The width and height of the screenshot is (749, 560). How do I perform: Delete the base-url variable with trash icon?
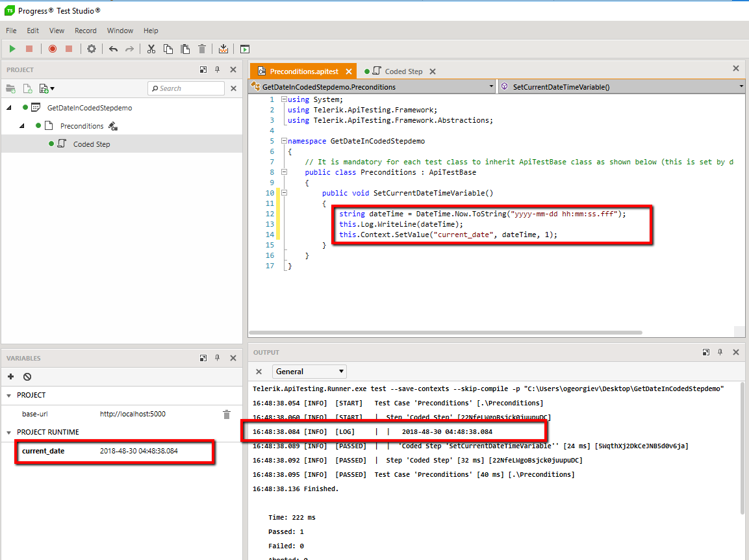(226, 414)
